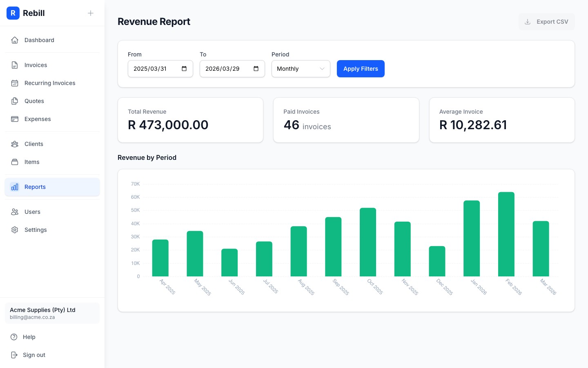
Task: Click the Rebill logo icon
Action: tap(13, 13)
